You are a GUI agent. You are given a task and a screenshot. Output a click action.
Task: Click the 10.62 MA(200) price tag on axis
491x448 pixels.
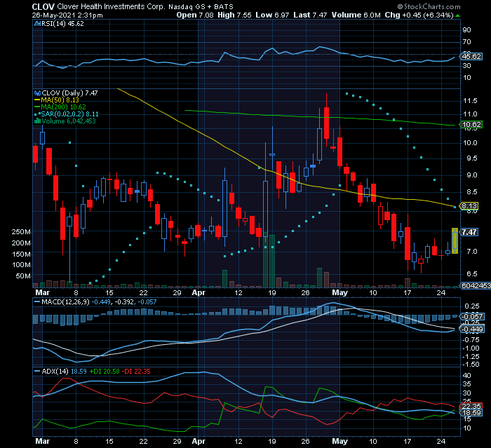471,125
